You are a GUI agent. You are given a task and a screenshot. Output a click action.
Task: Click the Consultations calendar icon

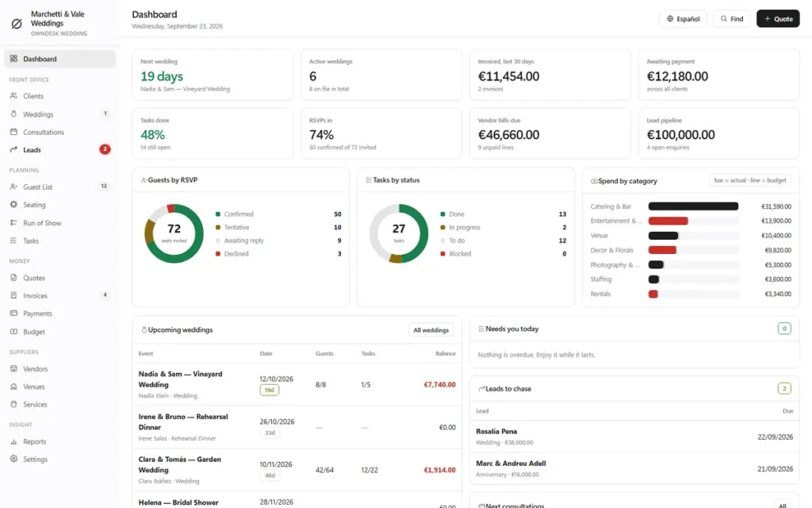[13, 132]
